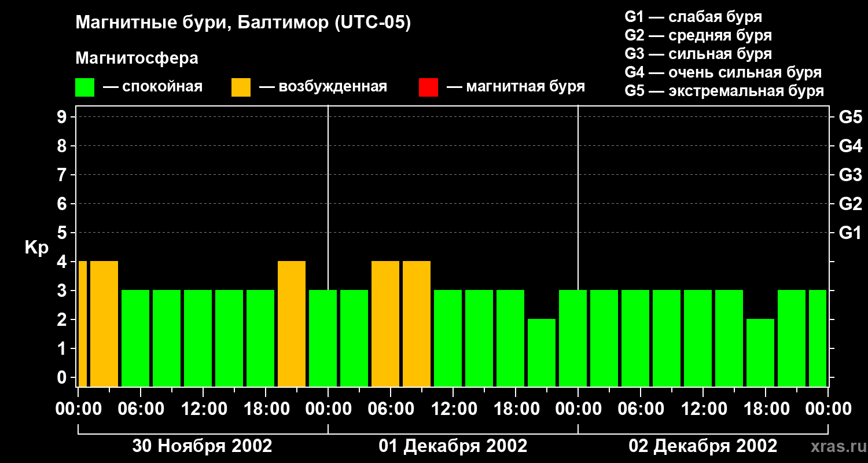Click the orange bar on 30 November evening
868x463 pixels.
click(292, 324)
